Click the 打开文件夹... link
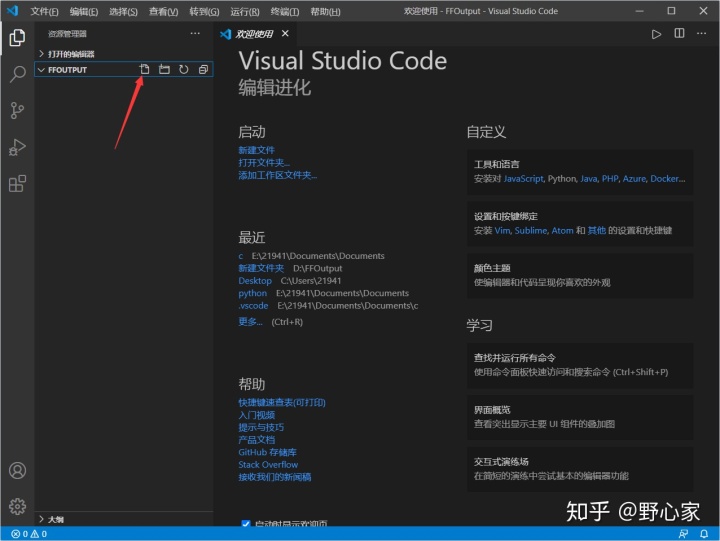Screen dimensions: 720x541 click(x=264, y=163)
